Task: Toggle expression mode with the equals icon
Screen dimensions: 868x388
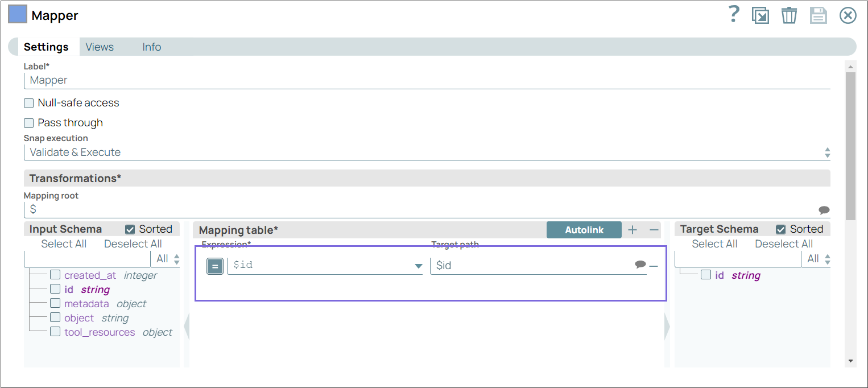Action: click(x=214, y=265)
